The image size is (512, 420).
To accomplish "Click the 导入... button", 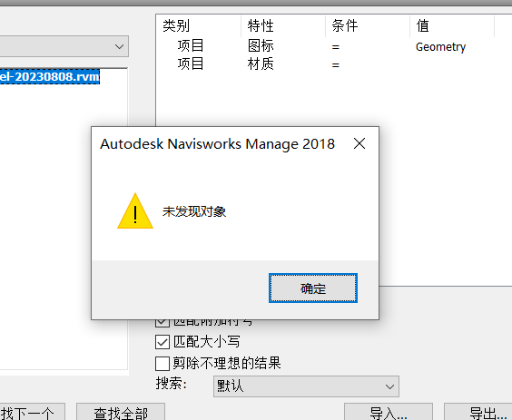I will coord(389,413).
